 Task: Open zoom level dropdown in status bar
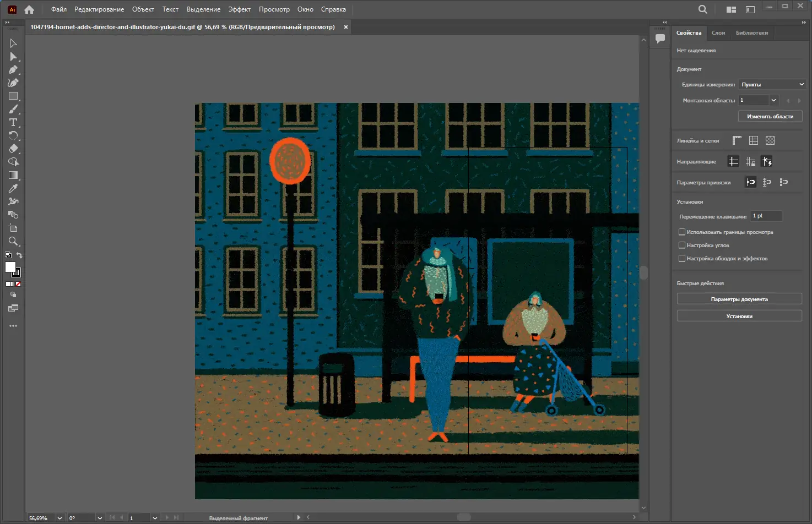tap(59, 518)
